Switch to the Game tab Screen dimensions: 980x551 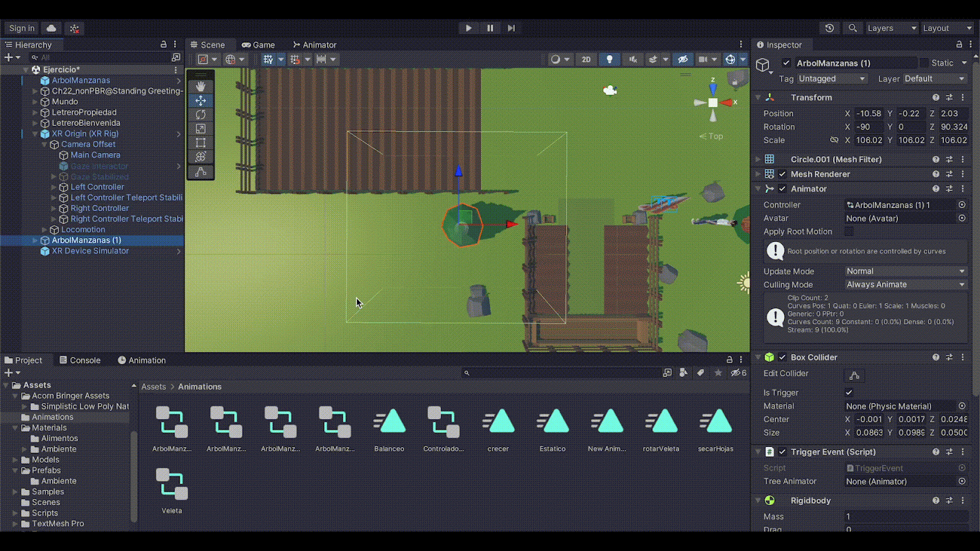(x=258, y=45)
